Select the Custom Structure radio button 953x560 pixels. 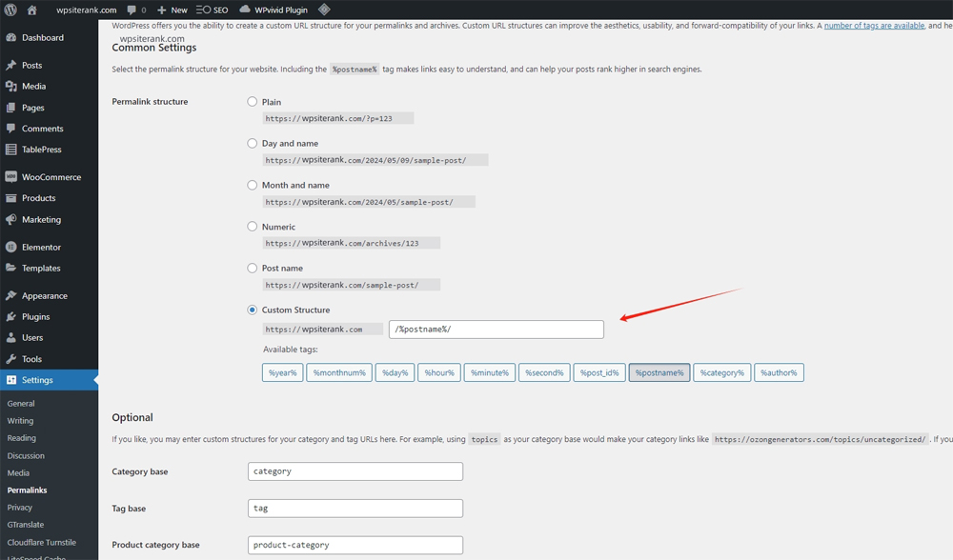click(x=253, y=310)
